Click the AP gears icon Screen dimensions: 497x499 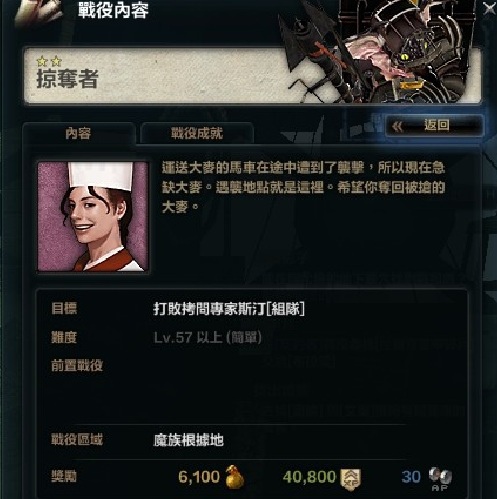coord(440,475)
